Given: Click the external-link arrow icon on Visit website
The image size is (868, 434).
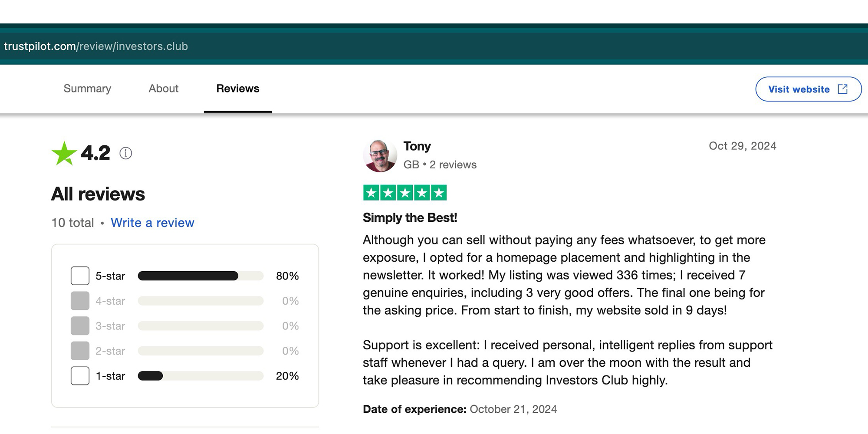Looking at the screenshot, I should 842,89.
